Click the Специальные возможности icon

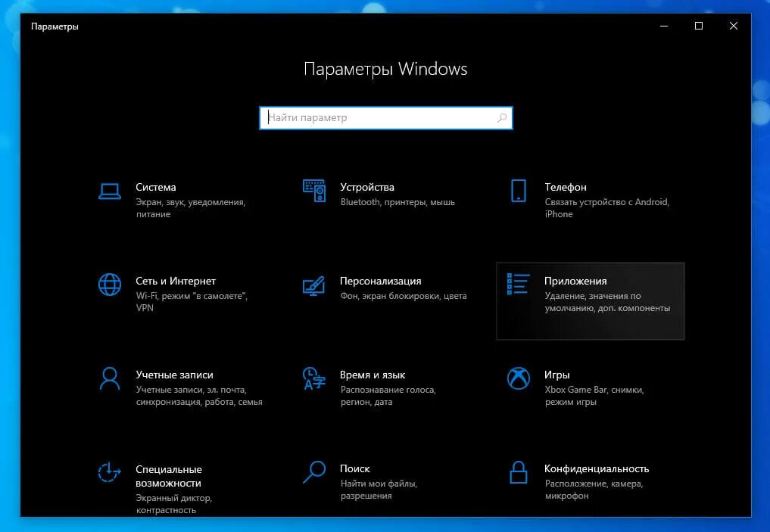109,473
